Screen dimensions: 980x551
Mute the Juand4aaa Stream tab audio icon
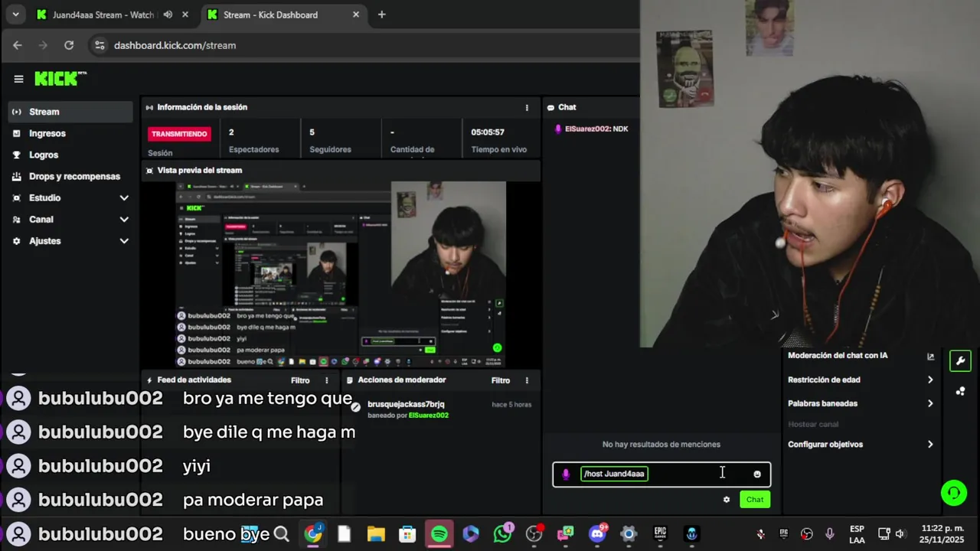168,15
